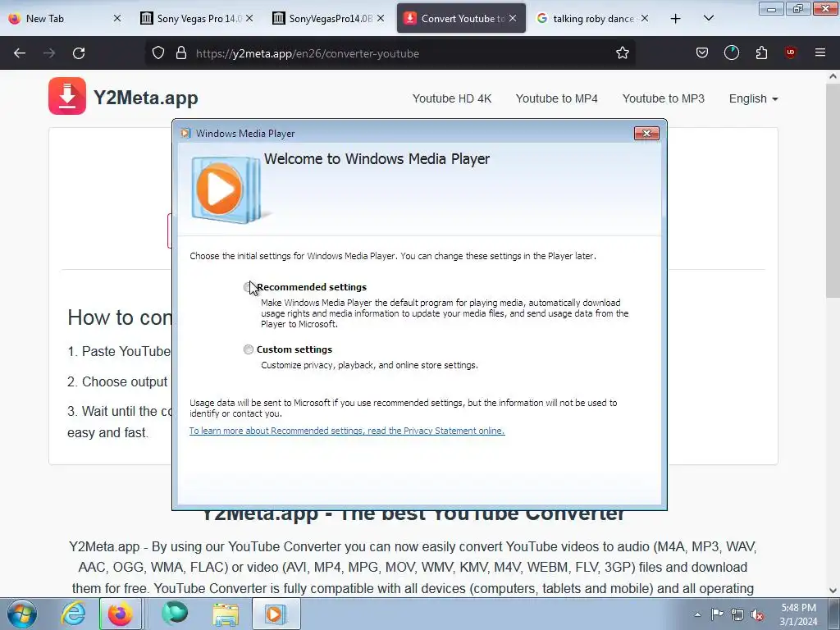The width and height of the screenshot is (840, 630).
Task: Show hidden tray icons arrow
Action: pos(697,614)
